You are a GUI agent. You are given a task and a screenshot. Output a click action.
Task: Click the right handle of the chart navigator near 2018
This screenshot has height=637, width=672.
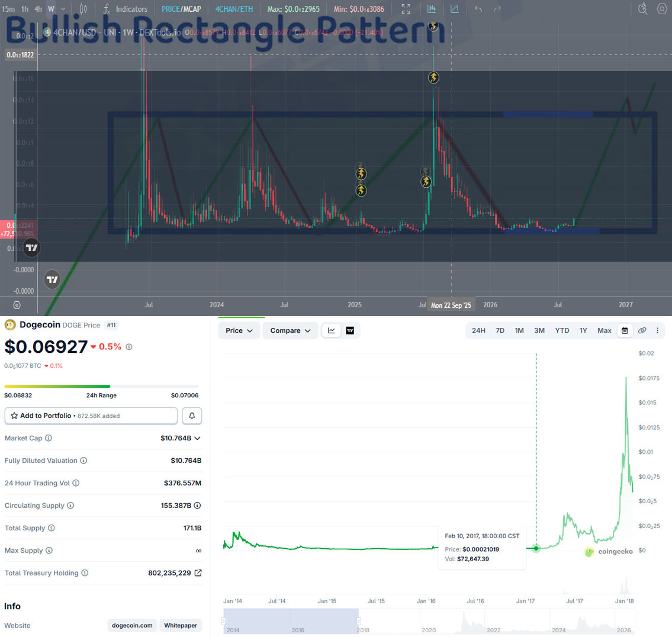[x=359, y=621]
